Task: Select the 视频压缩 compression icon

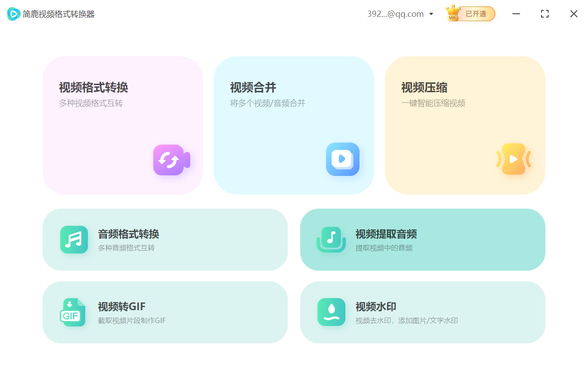Action: tap(514, 159)
